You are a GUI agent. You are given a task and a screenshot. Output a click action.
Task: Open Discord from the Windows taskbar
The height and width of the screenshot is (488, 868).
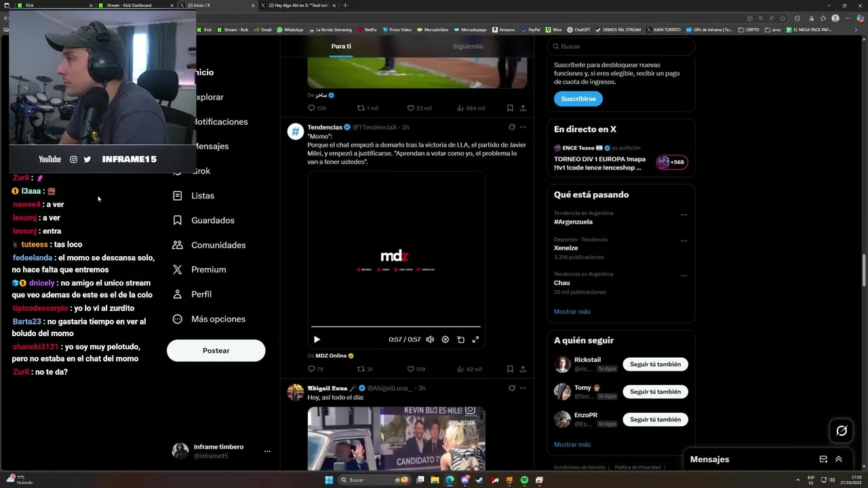coord(465,480)
